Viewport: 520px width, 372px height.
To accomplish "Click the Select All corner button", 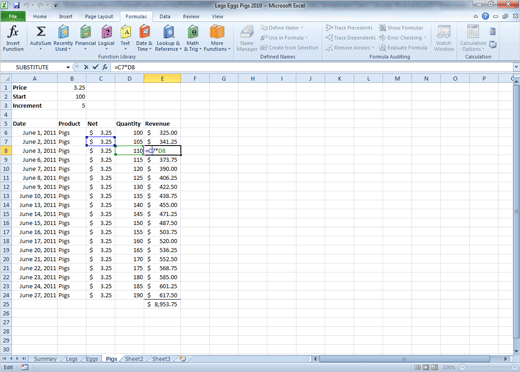I will (x=6, y=79).
